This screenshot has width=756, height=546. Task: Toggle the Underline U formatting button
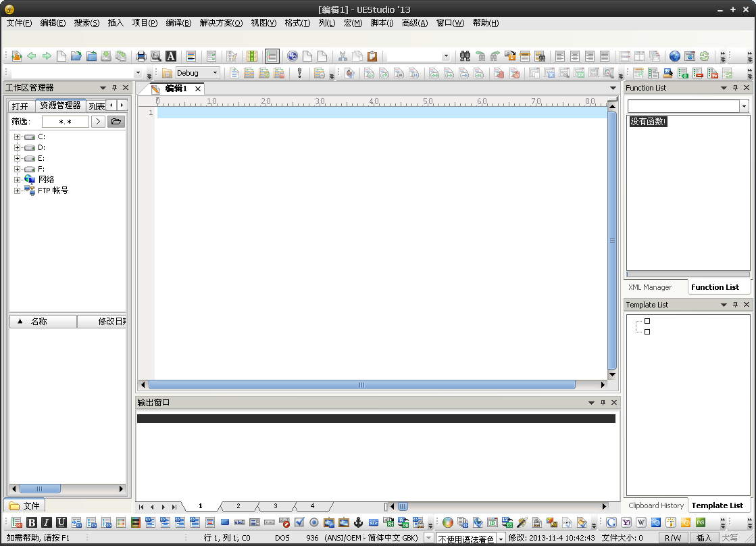[x=61, y=522]
